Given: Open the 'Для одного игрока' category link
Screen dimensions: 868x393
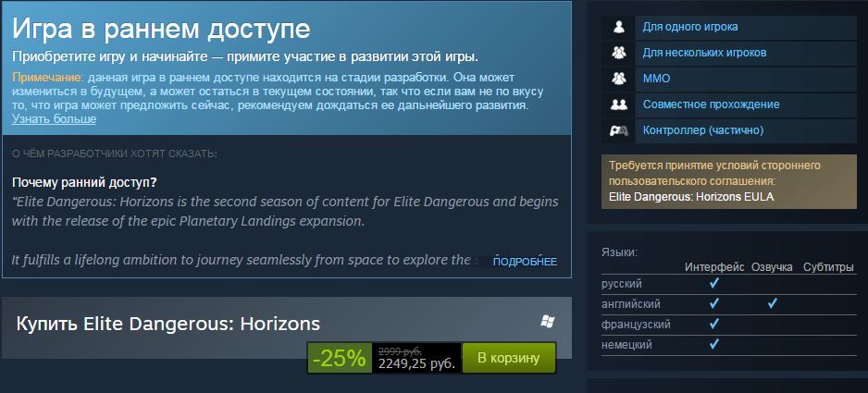Looking at the screenshot, I should coord(689,27).
